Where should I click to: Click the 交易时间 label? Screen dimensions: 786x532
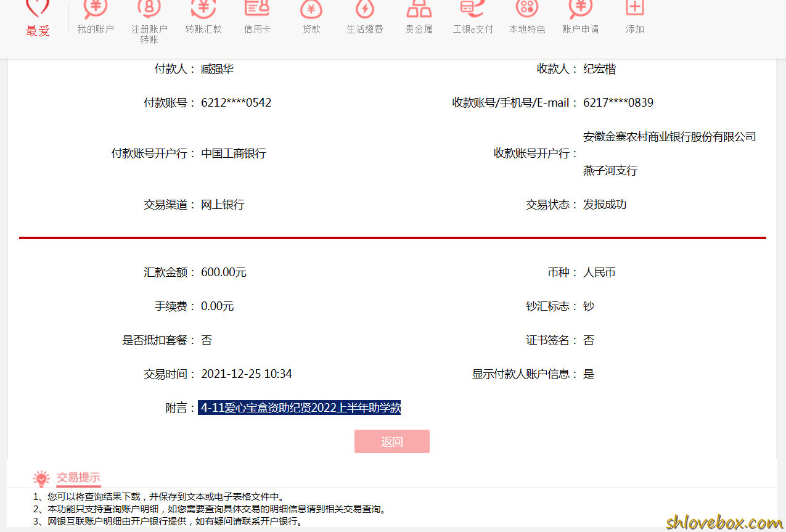click(170, 374)
